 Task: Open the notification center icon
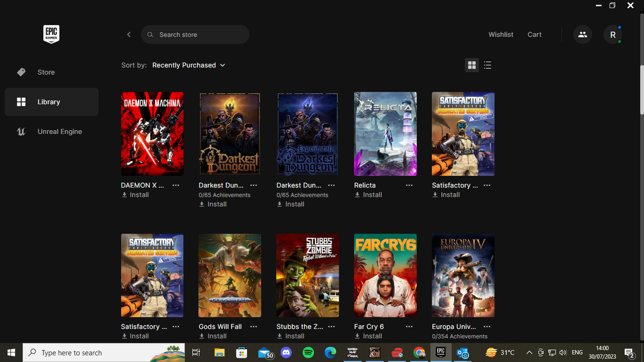point(629,352)
